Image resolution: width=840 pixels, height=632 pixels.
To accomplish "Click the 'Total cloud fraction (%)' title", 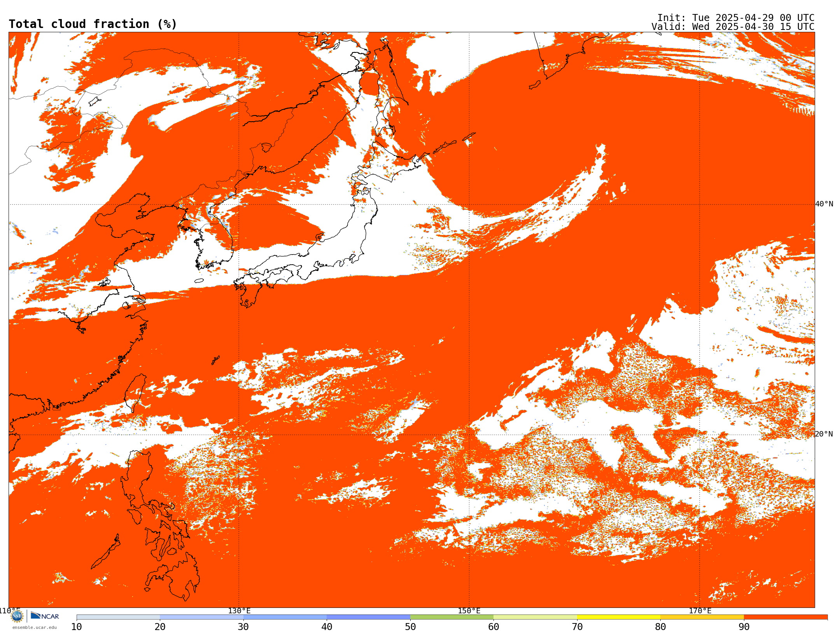I will click(93, 24).
